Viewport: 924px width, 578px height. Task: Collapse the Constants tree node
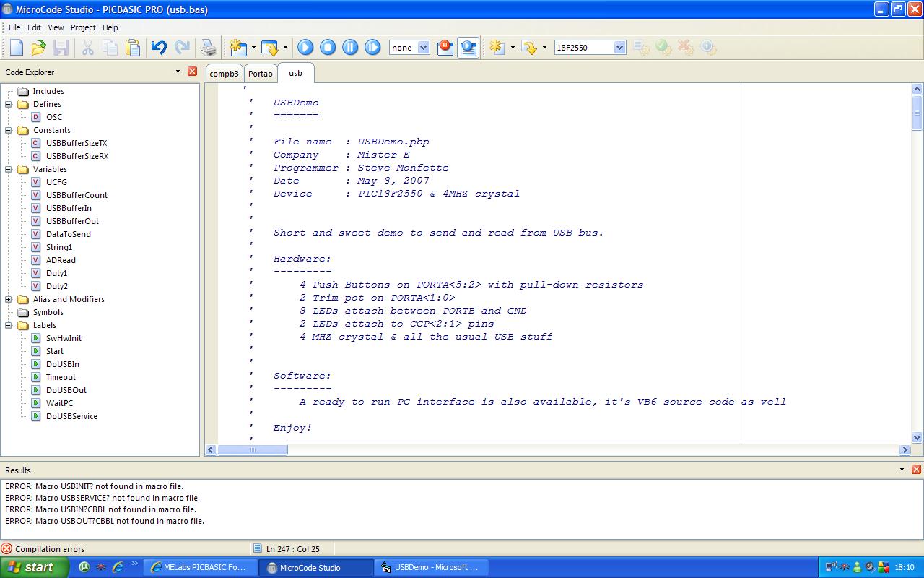(9, 130)
